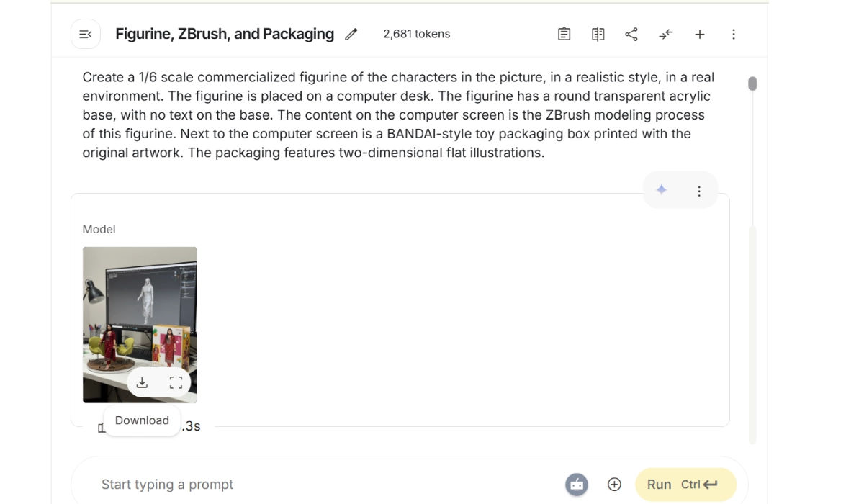Click the sparkle icon beside the prompt
The width and height of the screenshot is (864, 504).
(662, 190)
